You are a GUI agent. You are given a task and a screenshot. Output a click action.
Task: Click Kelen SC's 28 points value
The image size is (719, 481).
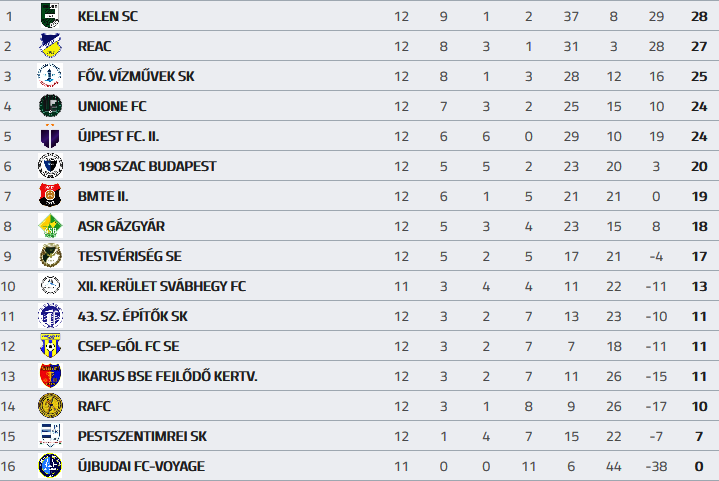tap(698, 16)
